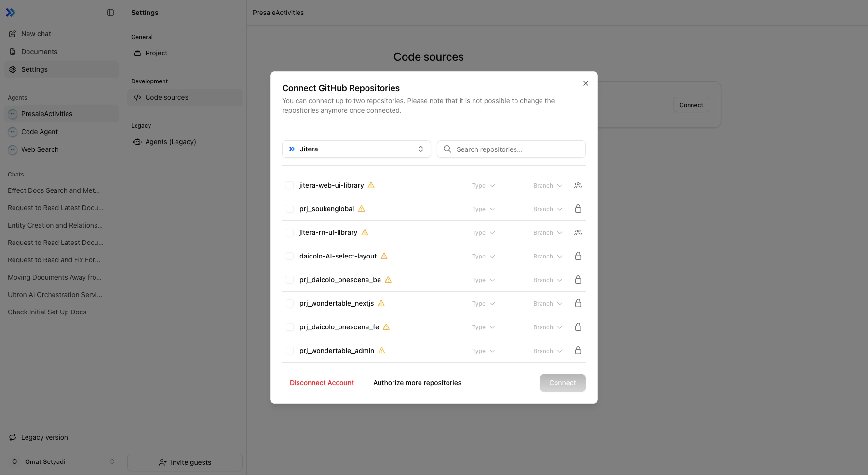Click the warning icon next to prj_wondertable_nextjs
The height and width of the screenshot is (475, 868).
tap(381, 303)
